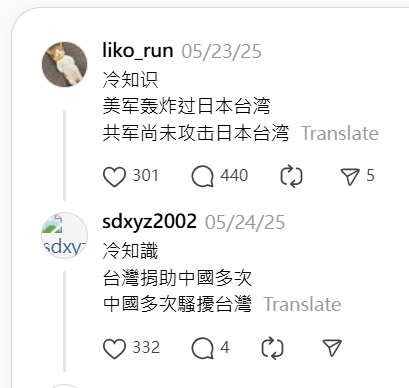Viewport: 409px width, 388px height.
Task: Like sdxyz2002's reply with heart icon
Action: (x=114, y=348)
